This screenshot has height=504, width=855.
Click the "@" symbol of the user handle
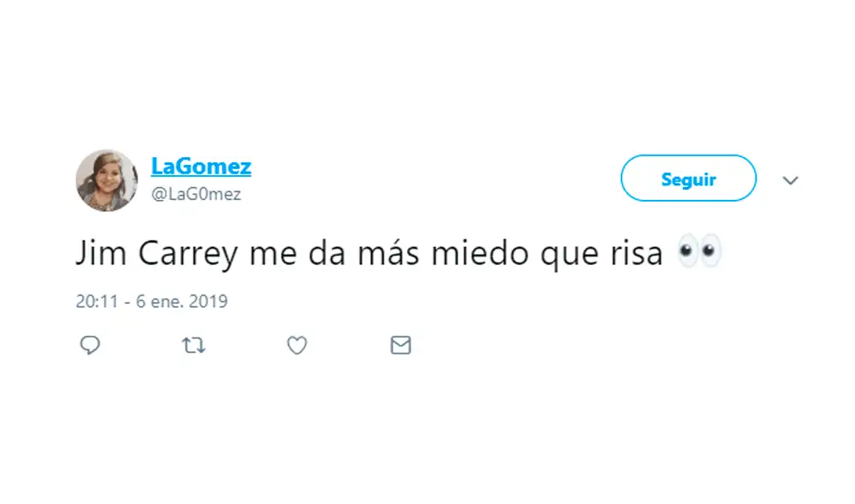pos(158,194)
